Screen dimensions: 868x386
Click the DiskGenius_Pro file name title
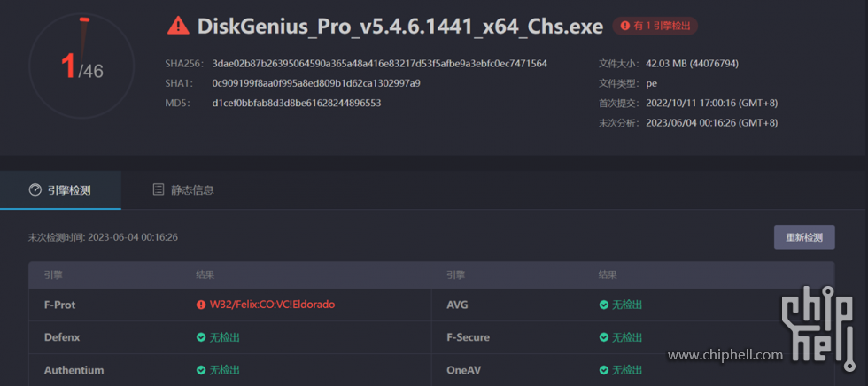pos(400,26)
